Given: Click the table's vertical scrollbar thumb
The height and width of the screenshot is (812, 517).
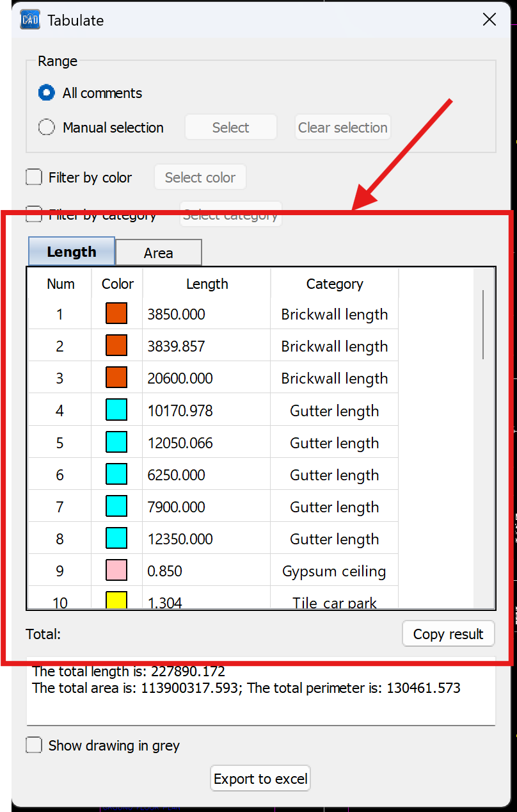Looking at the screenshot, I should [483, 324].
